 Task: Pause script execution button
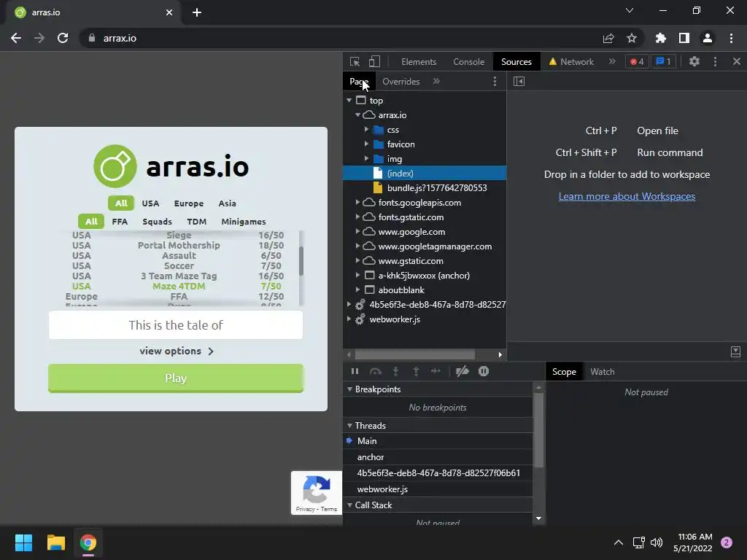click(x=355, y=371)
